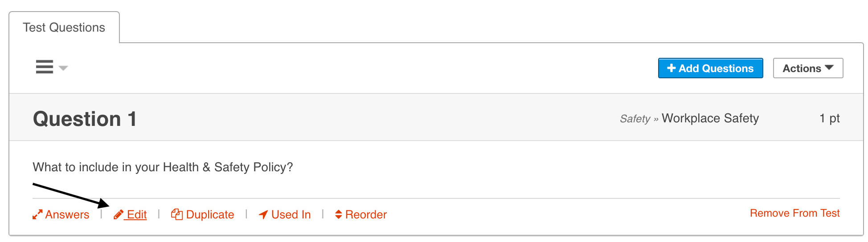Click the Used In arrow icon
This screenshot has height=242, width=868.
[263, 215]
